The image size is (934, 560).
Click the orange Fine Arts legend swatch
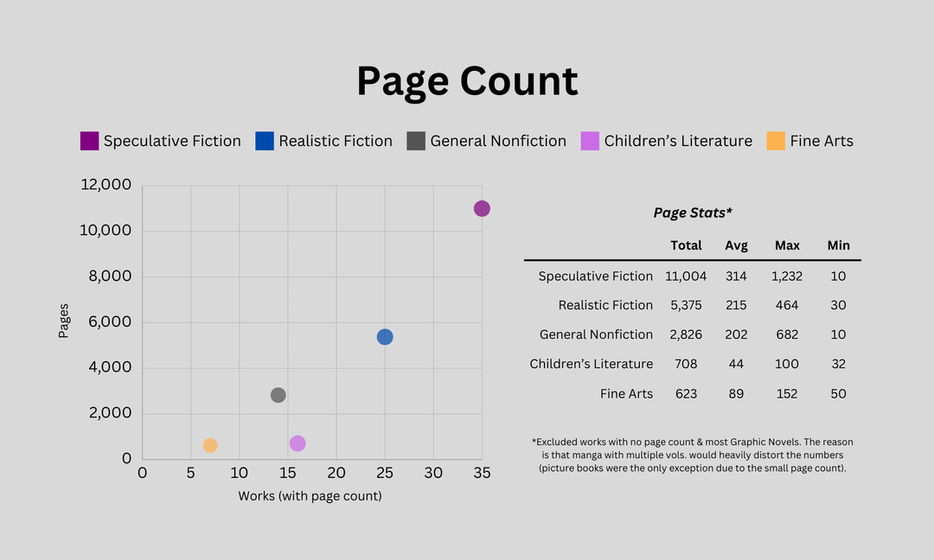point(776,141)
